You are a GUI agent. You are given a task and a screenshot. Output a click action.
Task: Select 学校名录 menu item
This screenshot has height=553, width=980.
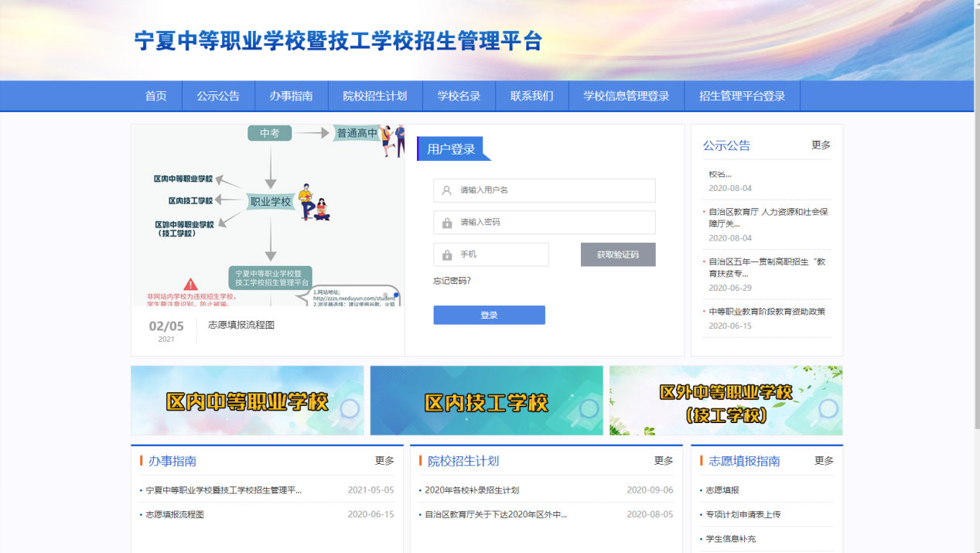459,96
